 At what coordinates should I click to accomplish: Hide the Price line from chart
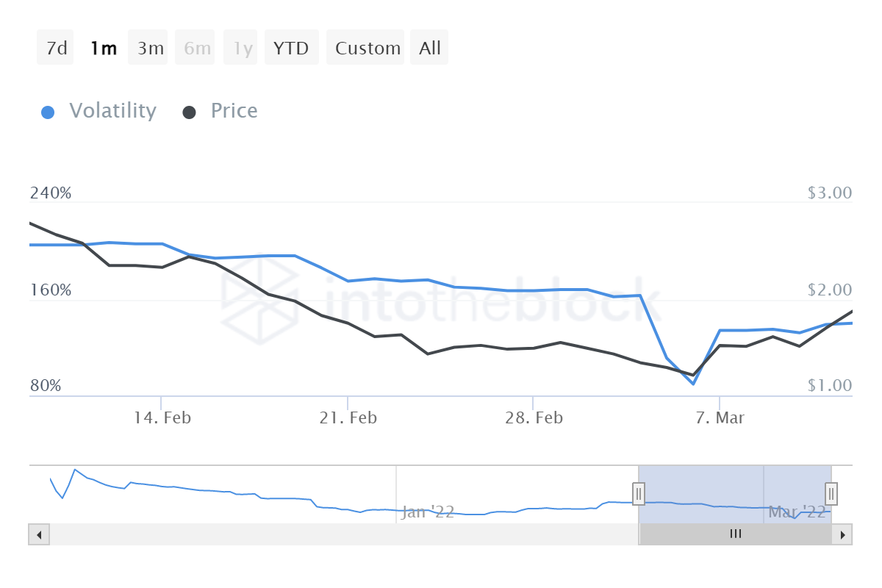(x=233, y=110)
